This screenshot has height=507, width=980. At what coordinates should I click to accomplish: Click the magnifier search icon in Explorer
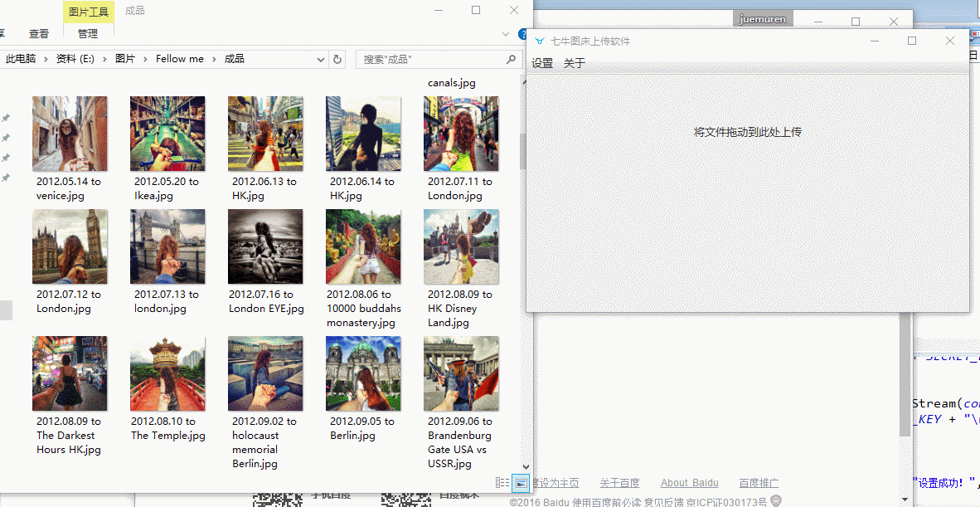512,60
